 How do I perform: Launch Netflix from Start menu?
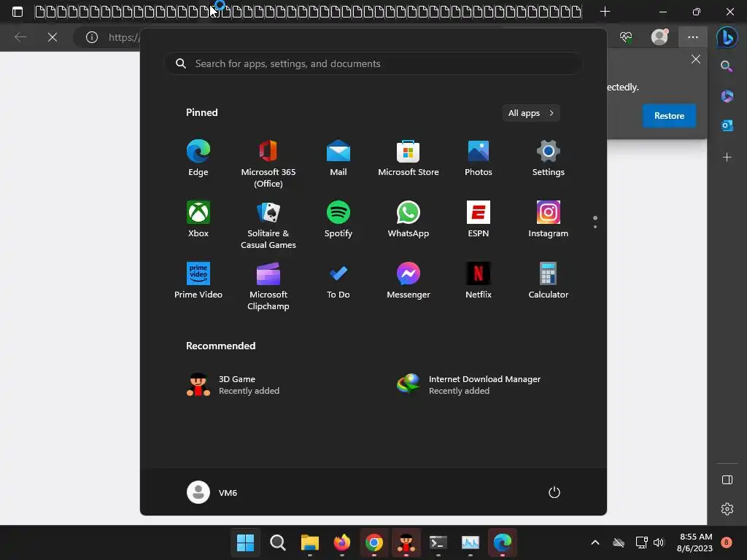coord(479,280)
